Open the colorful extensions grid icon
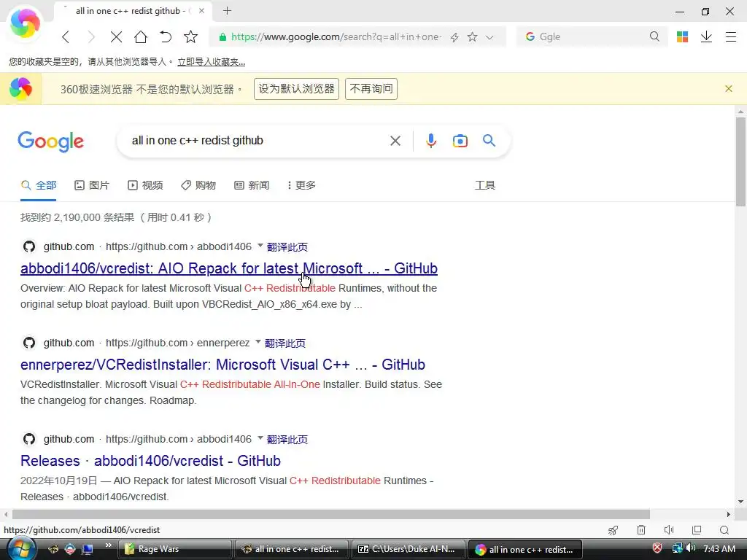This screenshot has height=560, width=747. (x=682, y=36)
